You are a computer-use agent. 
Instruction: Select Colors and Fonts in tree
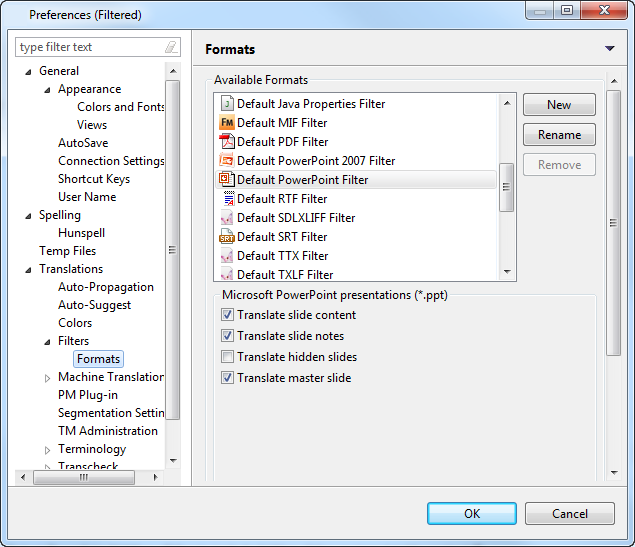(121, 107)
